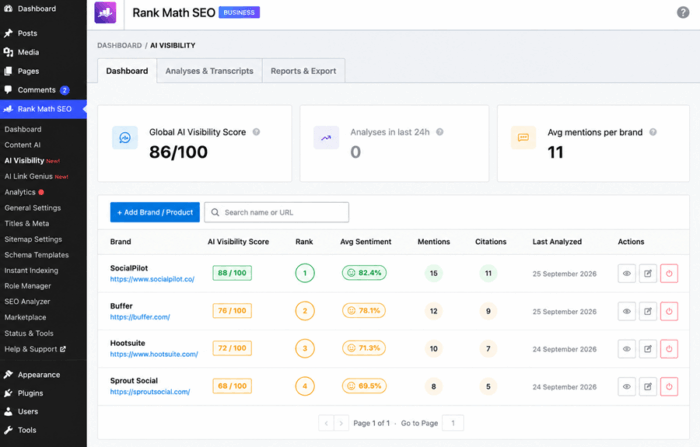Switch to Analyses & Transcripts tab
The image size is (700, 447).
(209, 71)
